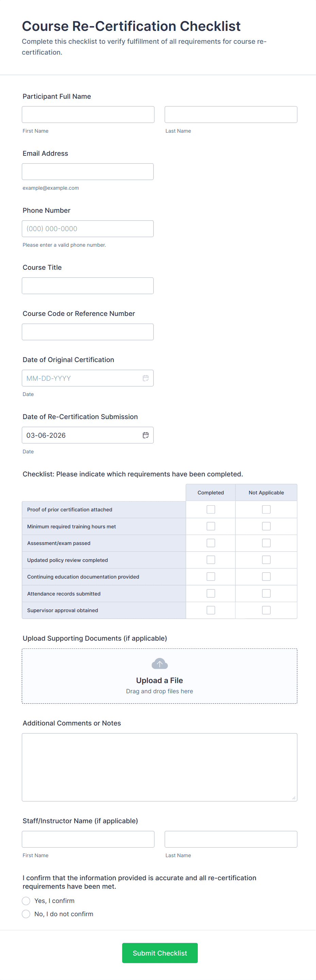Mark Continuing education documentation Not Applicable
The image size is (316, 980).
coord(266,577)
